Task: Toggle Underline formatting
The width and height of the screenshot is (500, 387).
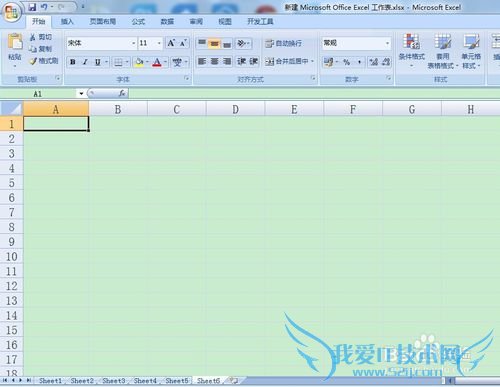Action: point(97,62)
